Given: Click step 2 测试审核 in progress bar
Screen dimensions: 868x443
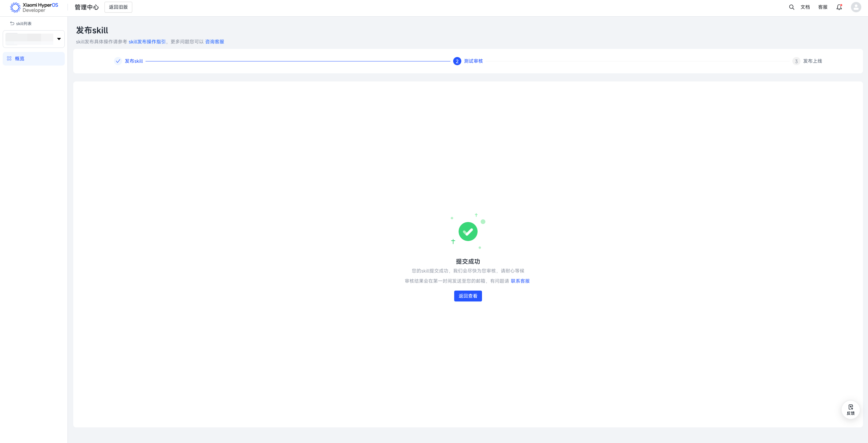Looking at the screenshot, I should coord(468,61).
